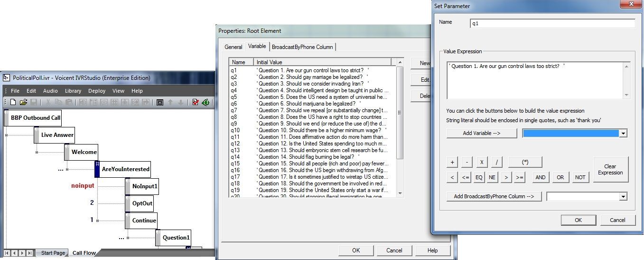This screenshot has width=644, height=260.
Task: Click the Name input field
Action: 552,23
